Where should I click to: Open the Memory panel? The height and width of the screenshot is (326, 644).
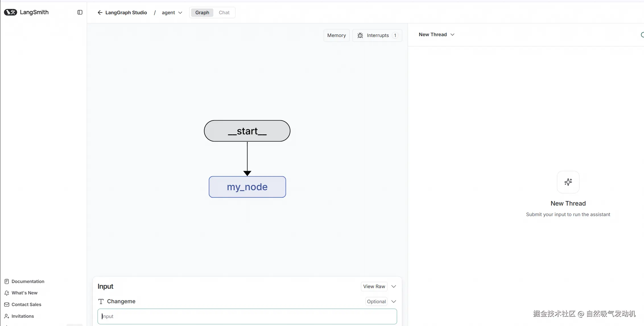(x=336, y=35)
